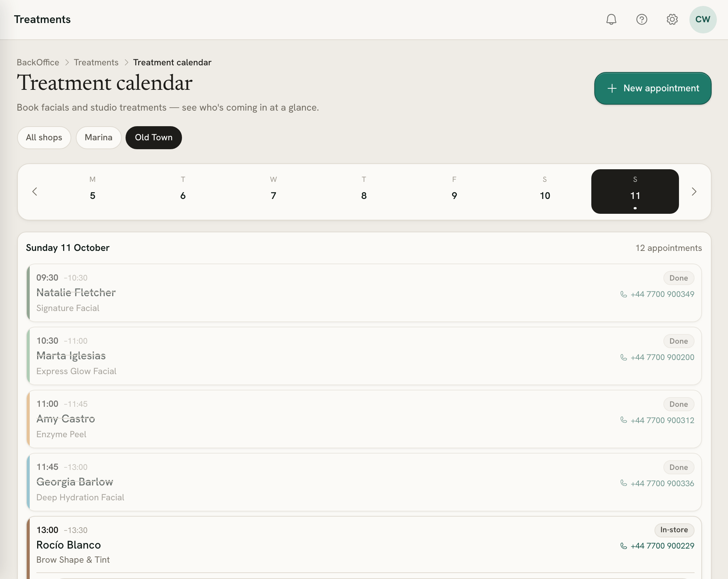Call +44 7700 900229
Screen dimensions: 728x579
(x=657, y=546)
